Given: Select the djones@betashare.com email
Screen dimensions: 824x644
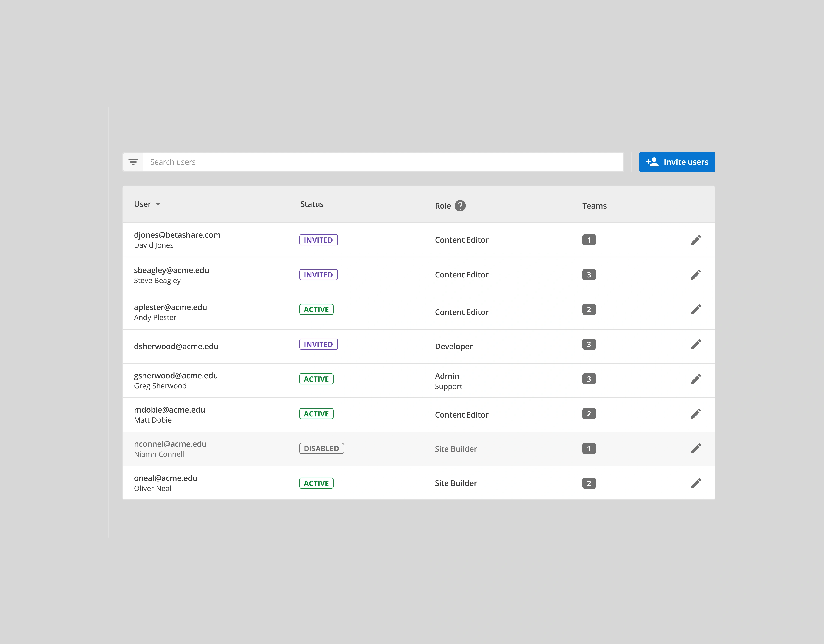Looking at the screenshot, I should pos(177,235).
